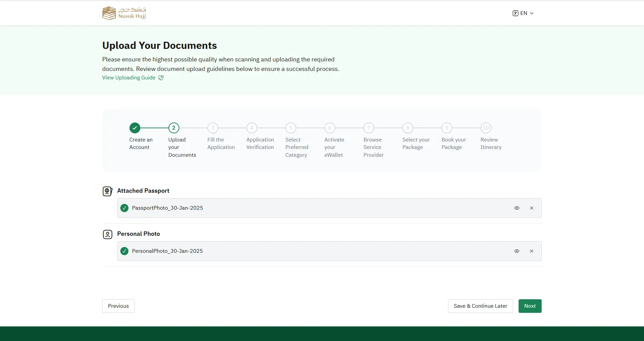Click the external link icon after Uploading Guide
This screenshot has width=644, height=341.
[x=161, y=78]
